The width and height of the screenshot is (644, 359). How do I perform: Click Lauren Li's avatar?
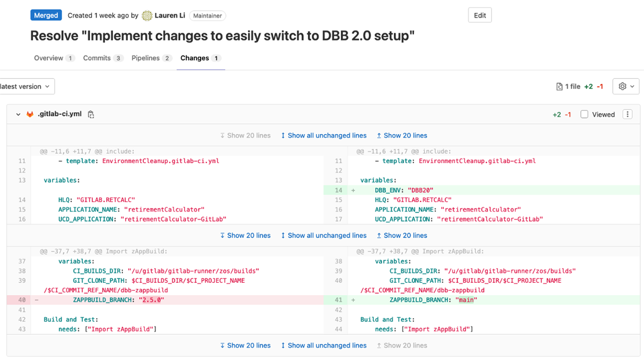[x=147, y=15]
